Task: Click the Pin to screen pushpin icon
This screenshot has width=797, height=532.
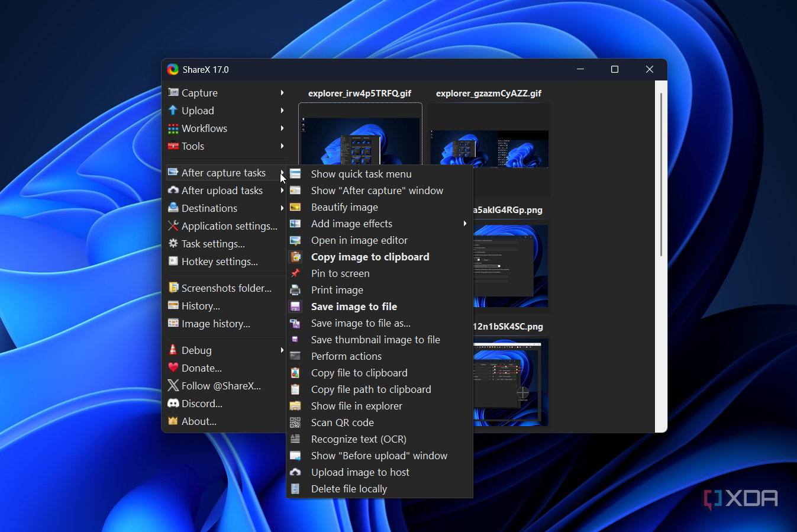Action: pos(295,273)
